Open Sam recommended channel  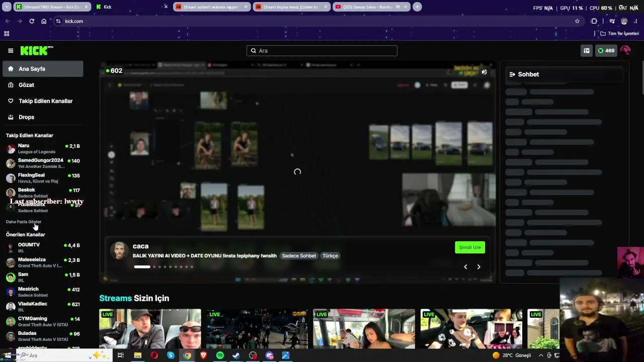[43, 277]
